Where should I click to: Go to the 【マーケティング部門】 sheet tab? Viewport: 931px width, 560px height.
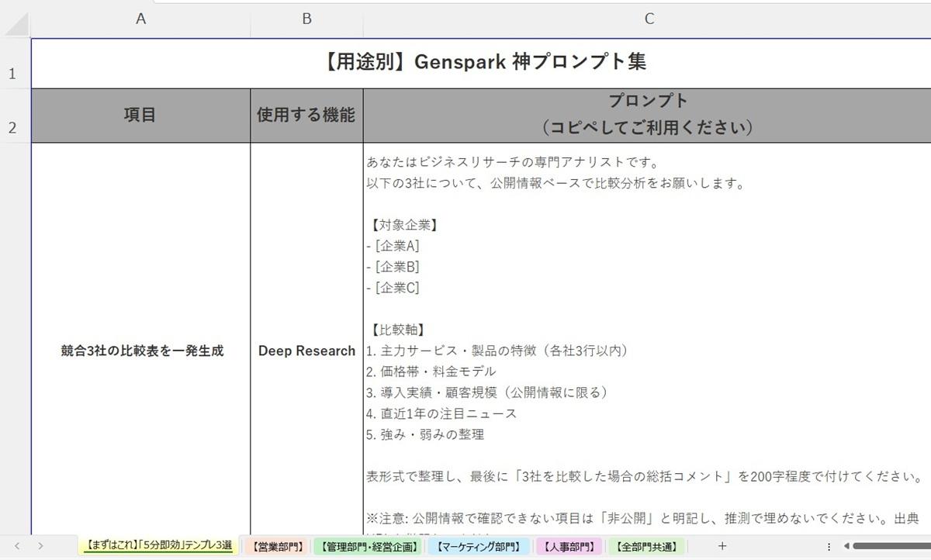pyautogui.click(x=478, y=546)
